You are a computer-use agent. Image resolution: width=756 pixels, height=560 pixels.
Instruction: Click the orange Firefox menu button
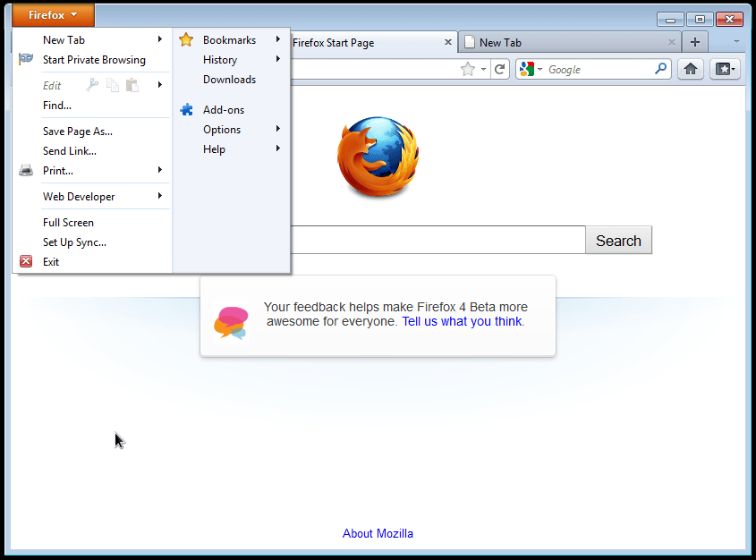click(x=53, y=15)
